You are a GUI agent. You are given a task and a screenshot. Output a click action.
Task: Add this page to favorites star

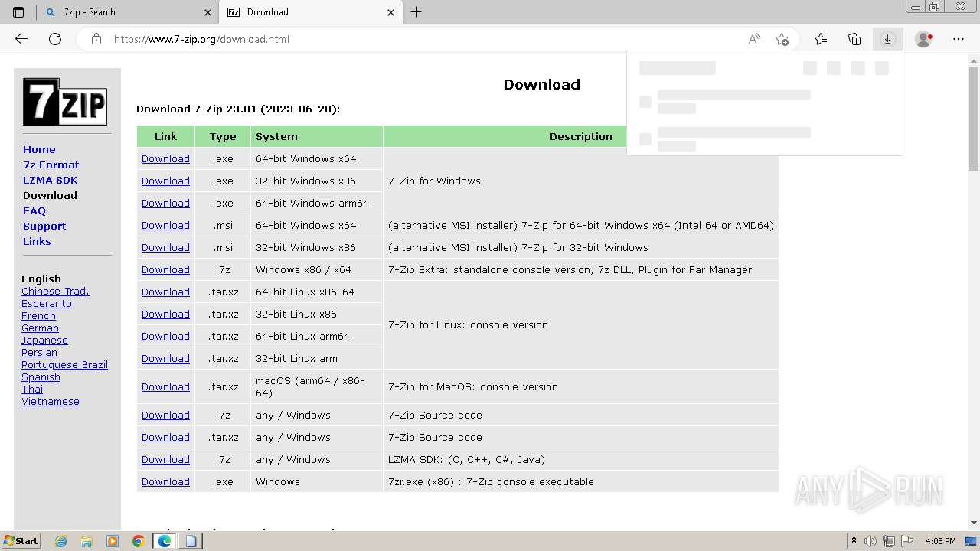point(782,39)
